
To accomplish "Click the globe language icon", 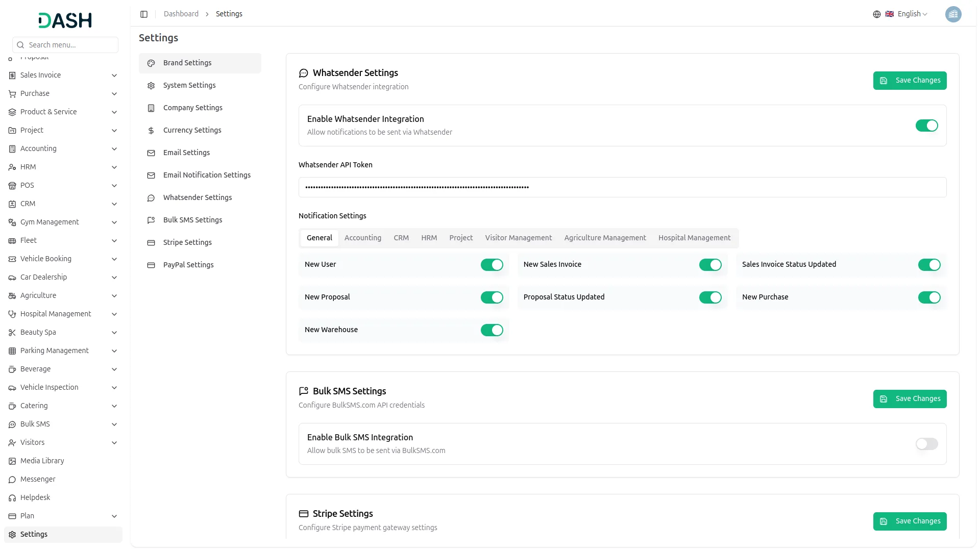I will pos(876,14).
